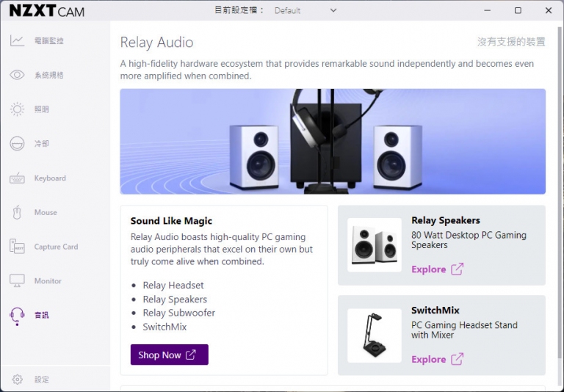
Task: Select the eye icon for system specs
Action: tap(17, 75)
